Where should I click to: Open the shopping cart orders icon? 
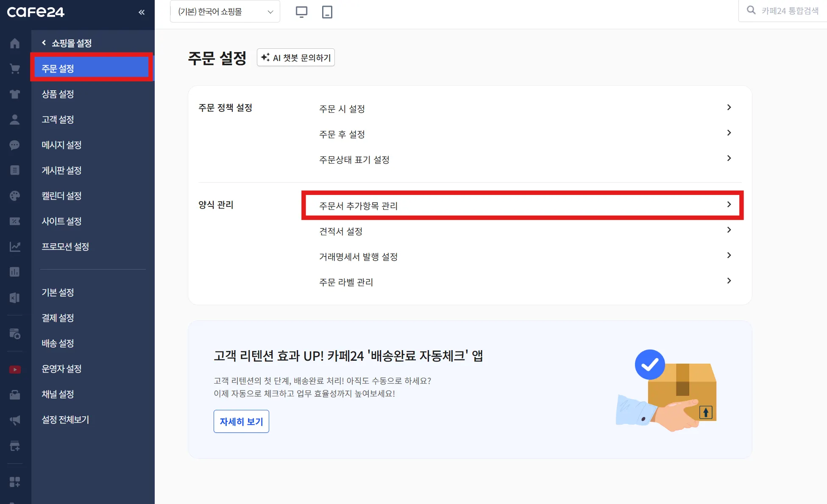click(15, 69)
